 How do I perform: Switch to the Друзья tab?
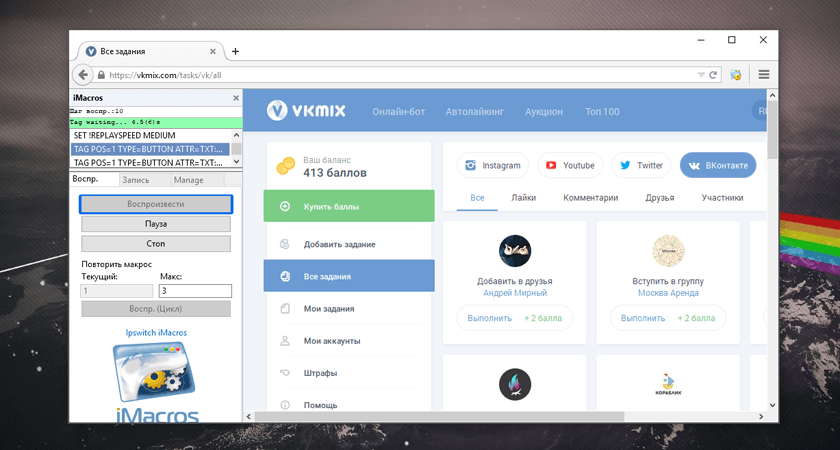tap(659, 198)
